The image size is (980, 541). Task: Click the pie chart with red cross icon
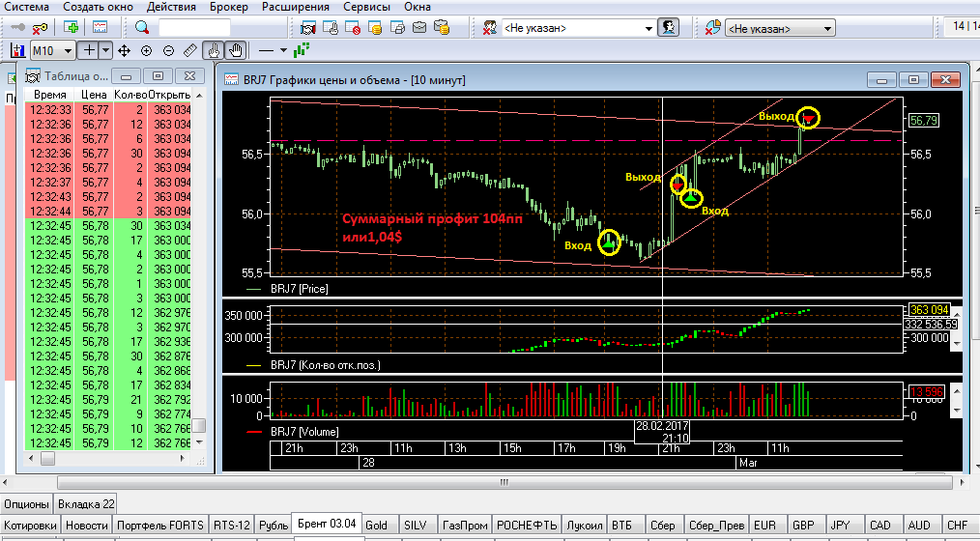[x=713, y=27]
